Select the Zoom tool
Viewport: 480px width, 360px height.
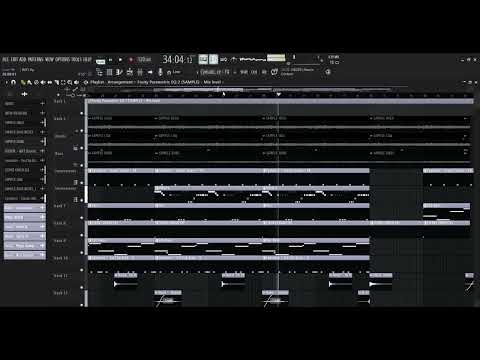pos(70,82)
